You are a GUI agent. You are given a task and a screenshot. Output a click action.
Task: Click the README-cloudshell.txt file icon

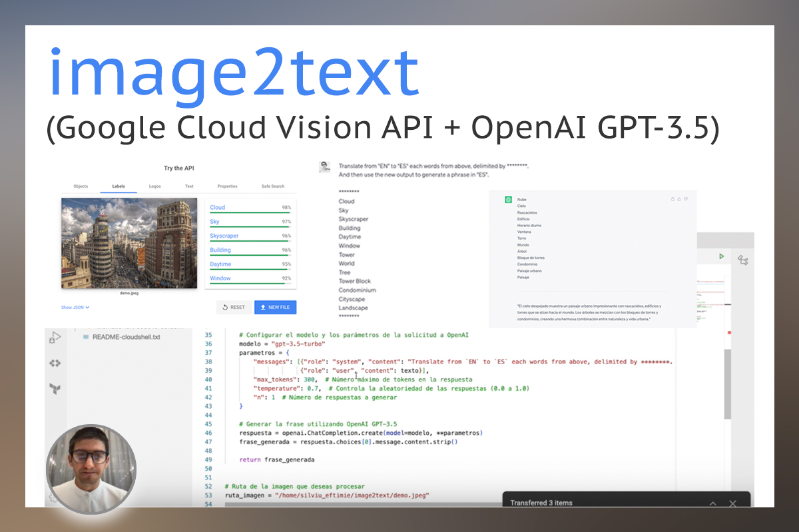pos(86,337)
